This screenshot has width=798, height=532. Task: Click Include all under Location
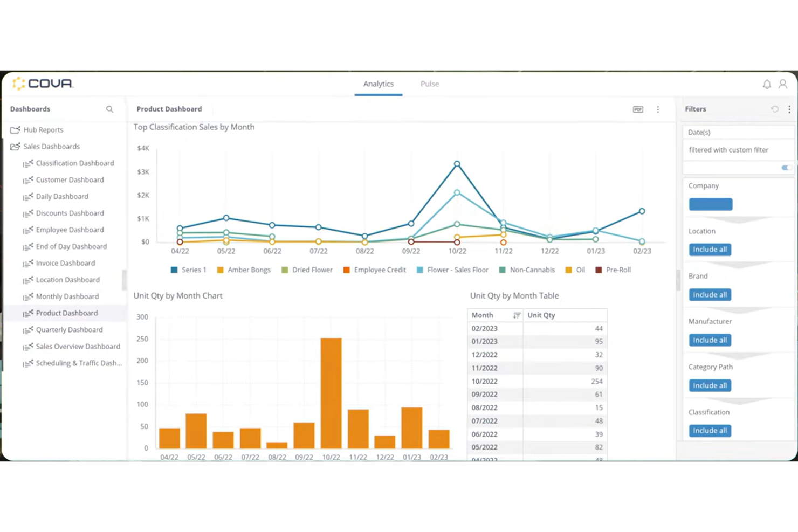tap(710, 250)
